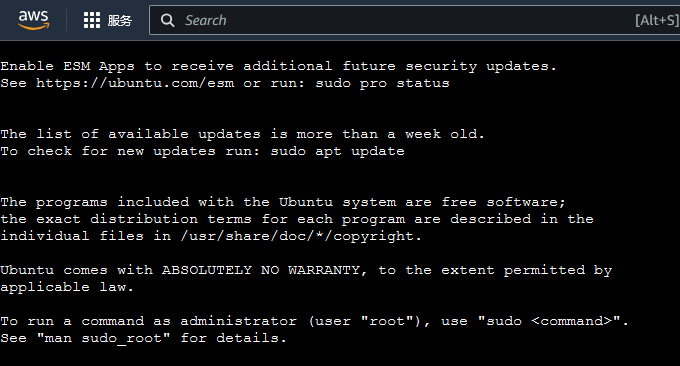
Task: Open the 服务 services menu label
Action: [x=120, y=20]
